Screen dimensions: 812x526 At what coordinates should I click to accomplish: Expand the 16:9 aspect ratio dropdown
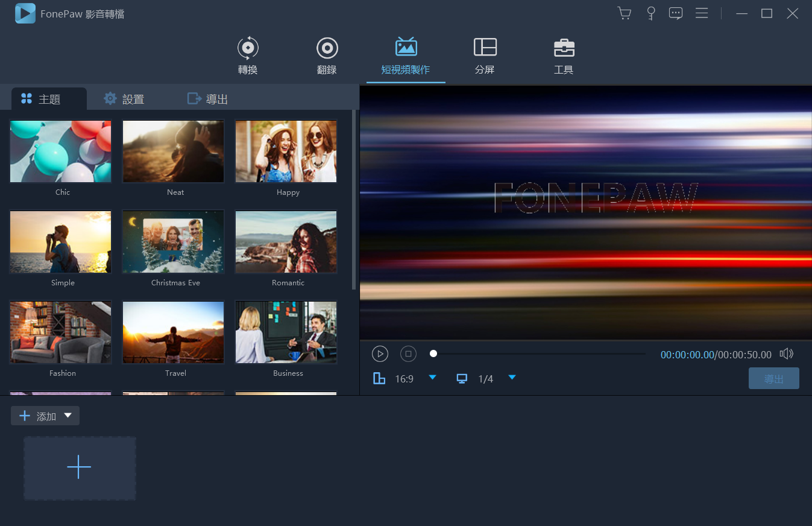coord(432,378)
